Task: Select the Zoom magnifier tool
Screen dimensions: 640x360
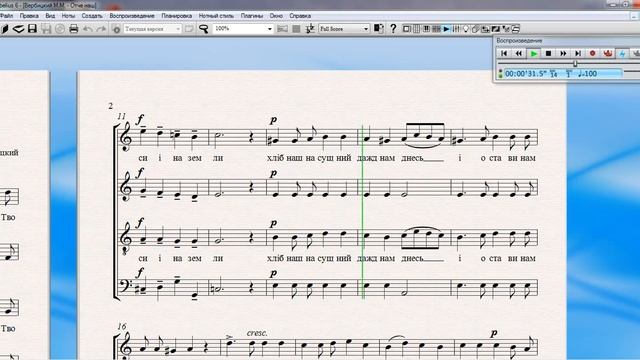Action: (203, 29)
